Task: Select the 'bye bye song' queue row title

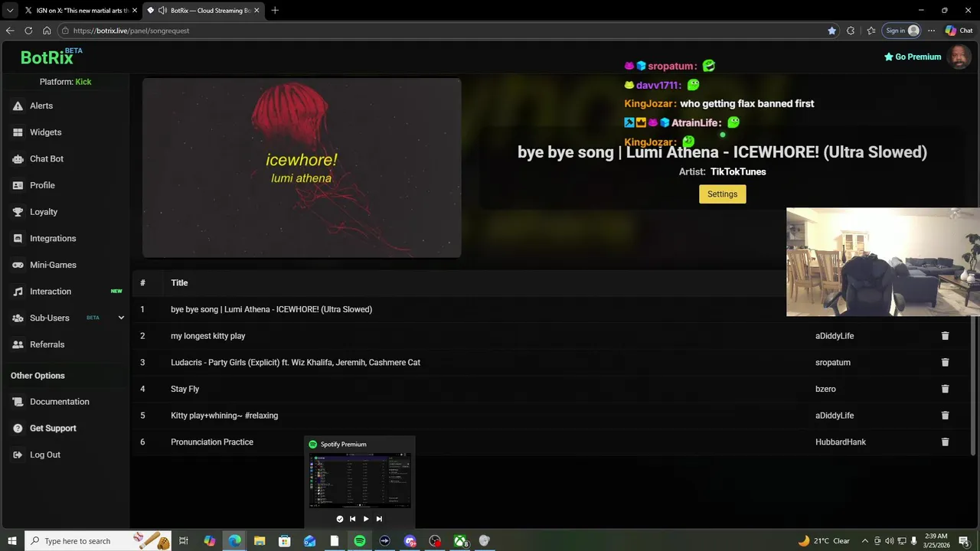Action: pyautogui.click(x=271, y=309)
